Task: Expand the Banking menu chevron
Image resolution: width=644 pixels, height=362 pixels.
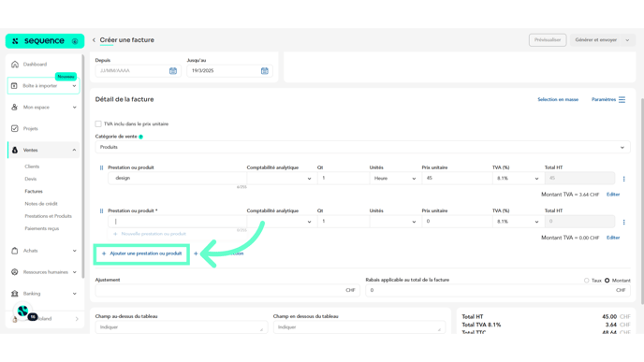Action: [x=74, y=294]
